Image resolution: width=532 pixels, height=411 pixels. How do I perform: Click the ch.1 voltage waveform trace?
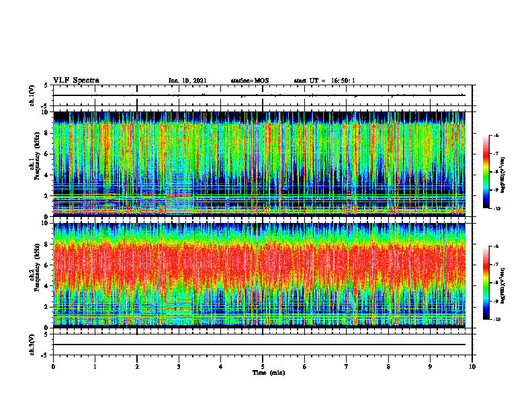click(x=259, y=95)
